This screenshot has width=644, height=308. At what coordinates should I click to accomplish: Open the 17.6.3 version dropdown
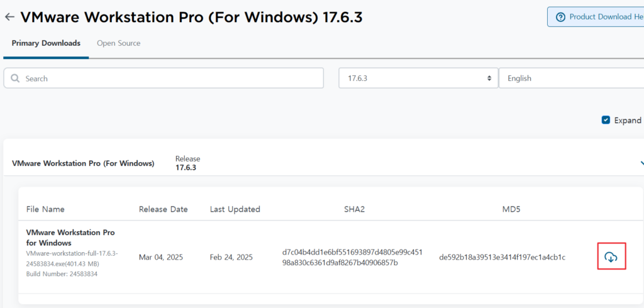418,78
